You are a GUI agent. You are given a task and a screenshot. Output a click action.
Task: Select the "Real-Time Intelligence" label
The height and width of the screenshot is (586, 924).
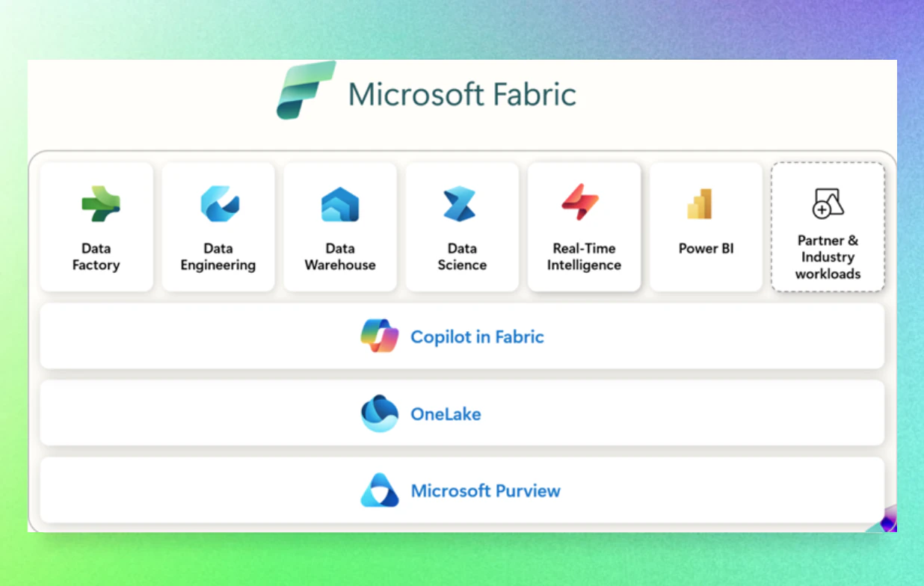click(584, 256)
